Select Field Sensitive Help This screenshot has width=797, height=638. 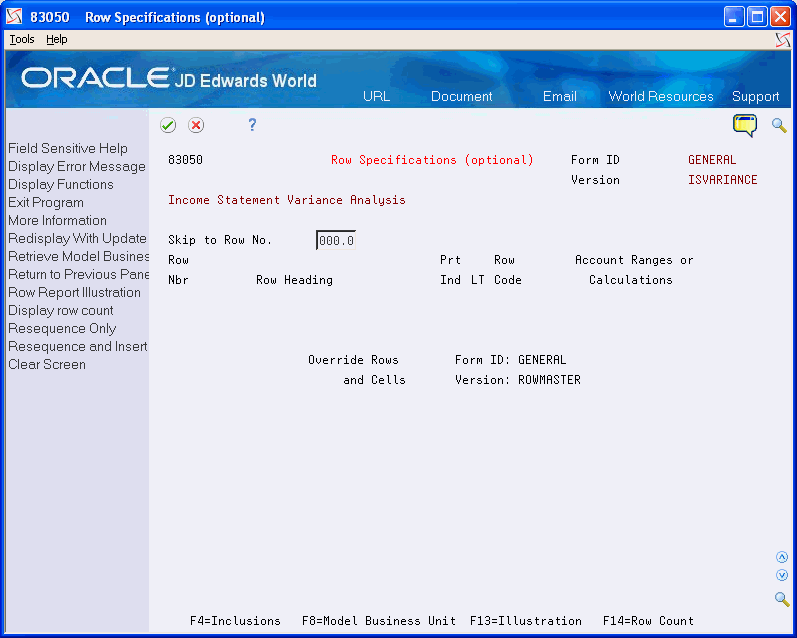point(68,148)
